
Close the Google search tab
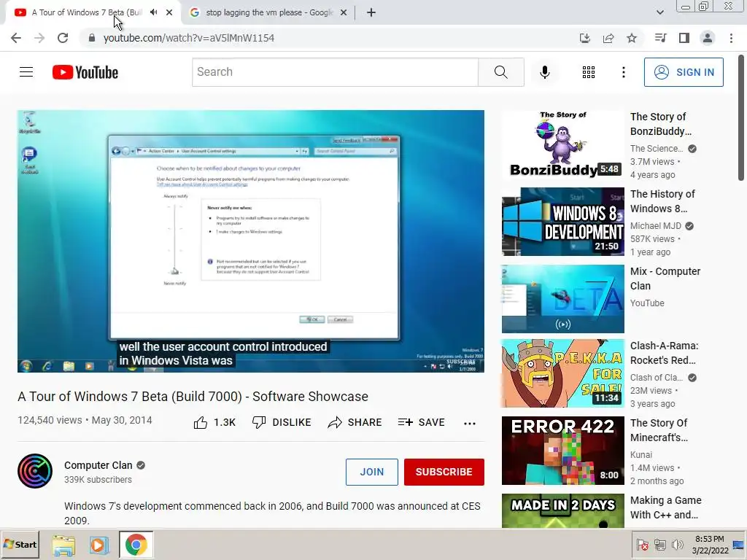(344, 13)
